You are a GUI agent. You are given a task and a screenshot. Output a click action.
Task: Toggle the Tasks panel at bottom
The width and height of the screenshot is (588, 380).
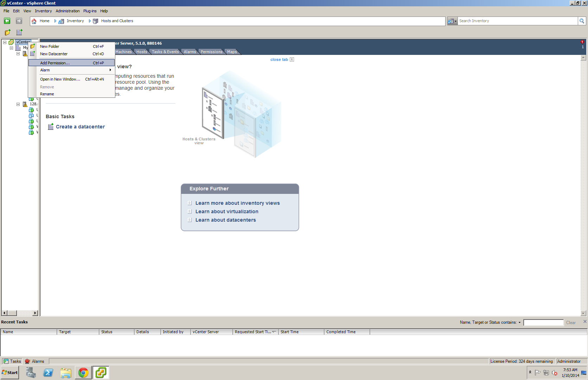(x=12, y=361)
